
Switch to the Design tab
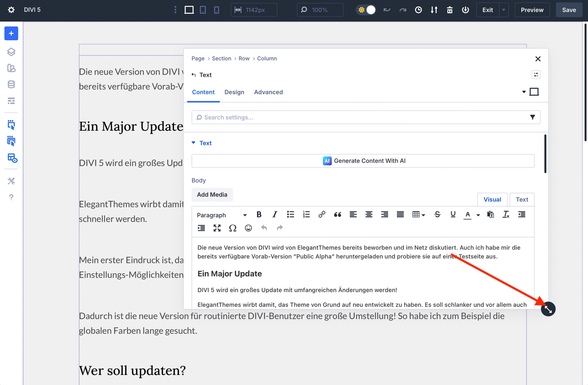234,92
